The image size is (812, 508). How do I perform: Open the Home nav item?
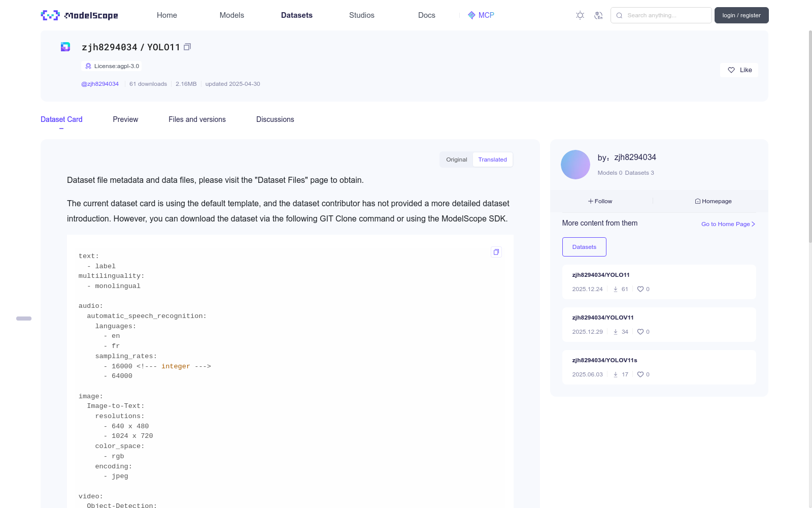click(167, 15)
